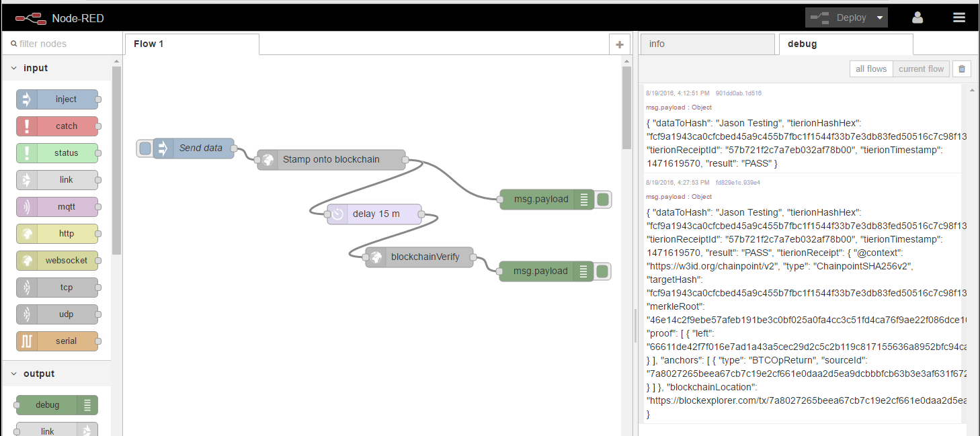Select the status node in the palette

click(x=57, y=153)
